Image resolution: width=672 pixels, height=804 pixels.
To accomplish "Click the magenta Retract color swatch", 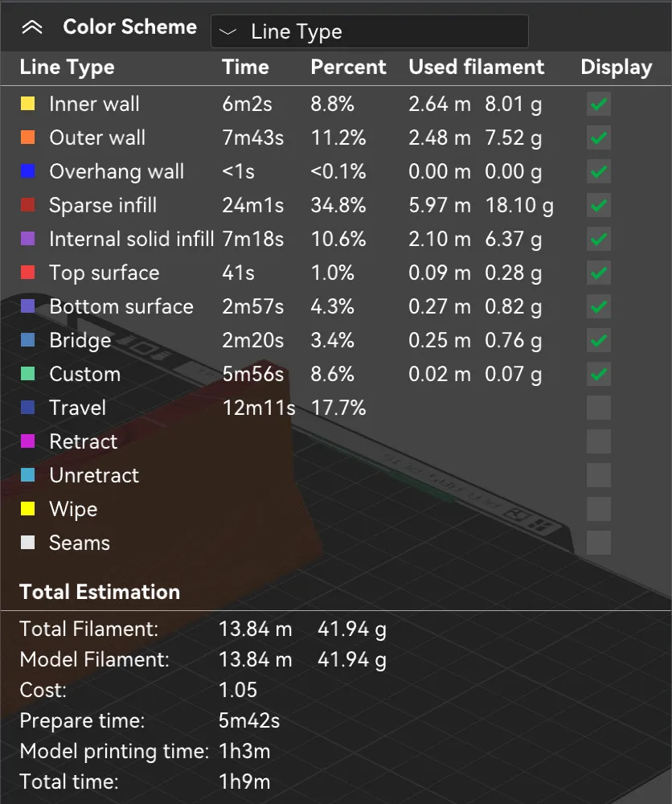I will click(x=27, y=441).
